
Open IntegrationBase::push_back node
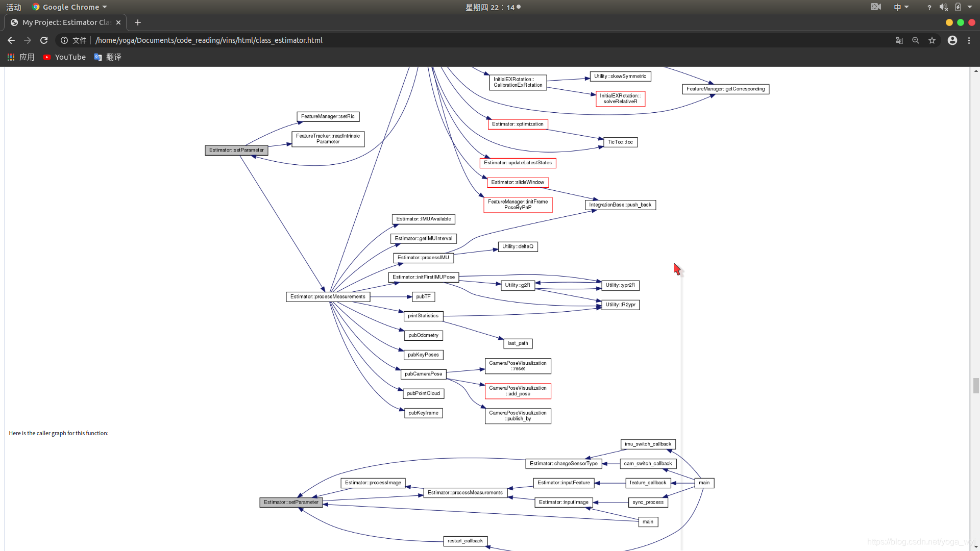(620, 205)
